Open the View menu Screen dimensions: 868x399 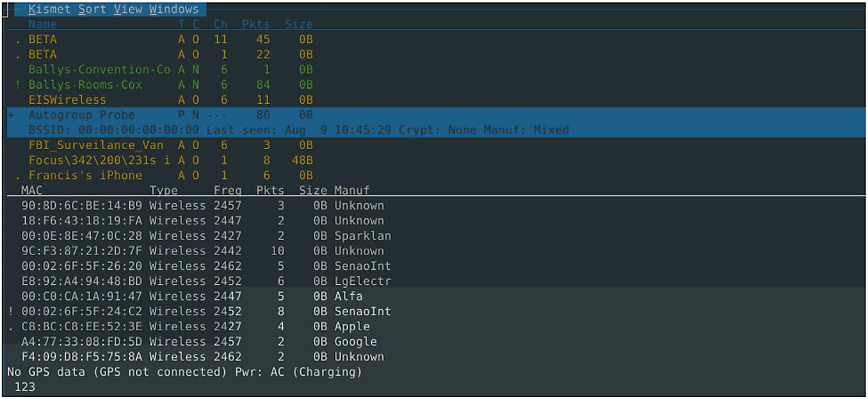pos(128,10)
